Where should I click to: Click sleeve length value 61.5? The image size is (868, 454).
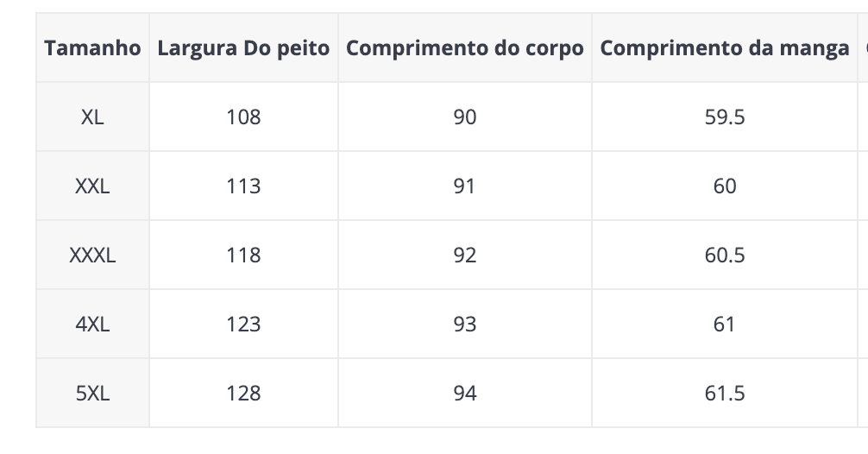click(x=725, y=393)
